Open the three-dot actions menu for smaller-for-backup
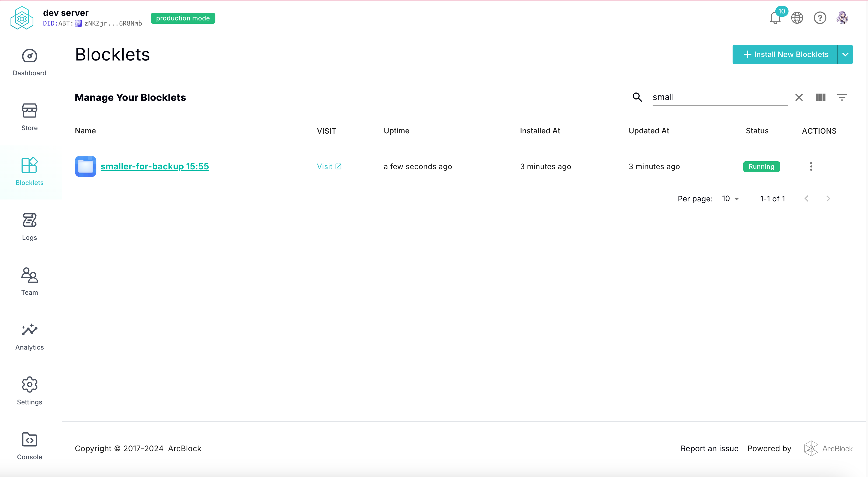 point(811,166)
